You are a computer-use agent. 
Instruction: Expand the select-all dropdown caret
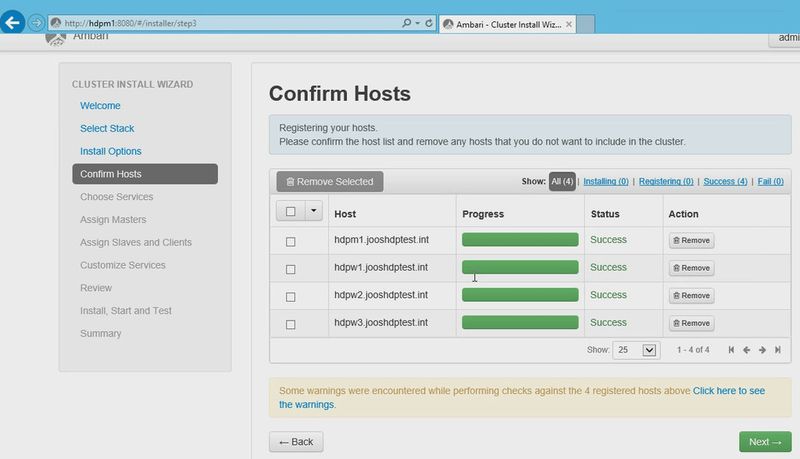[x=314, y=211]
